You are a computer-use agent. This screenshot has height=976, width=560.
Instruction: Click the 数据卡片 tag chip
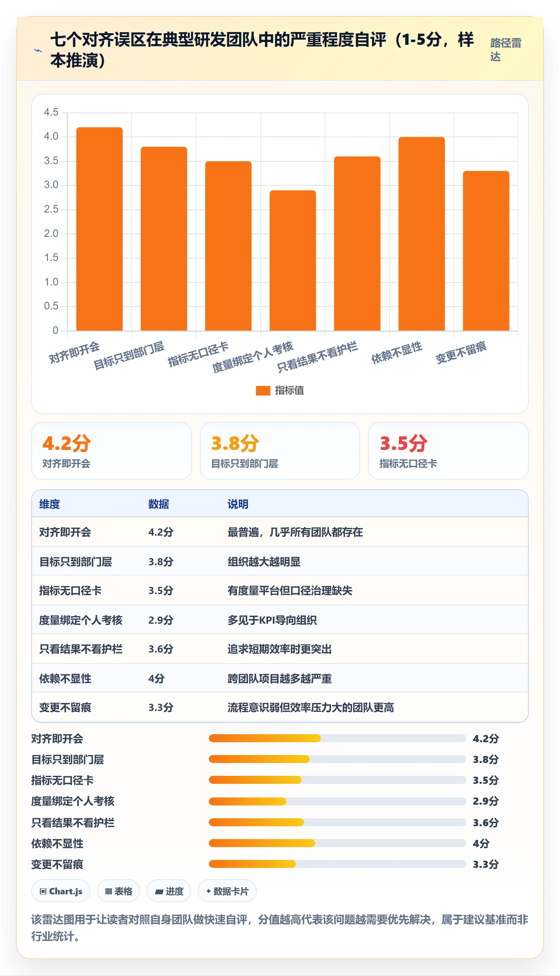point(227,891)
